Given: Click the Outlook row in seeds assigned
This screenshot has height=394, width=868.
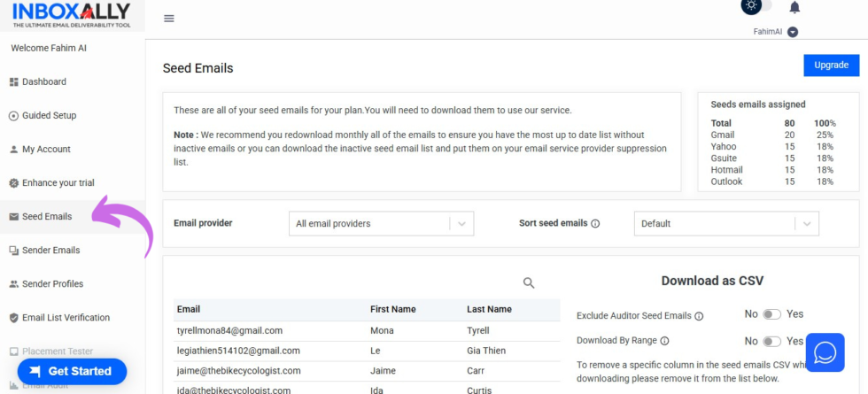Looking at the screenshot, I should [772, 182].
